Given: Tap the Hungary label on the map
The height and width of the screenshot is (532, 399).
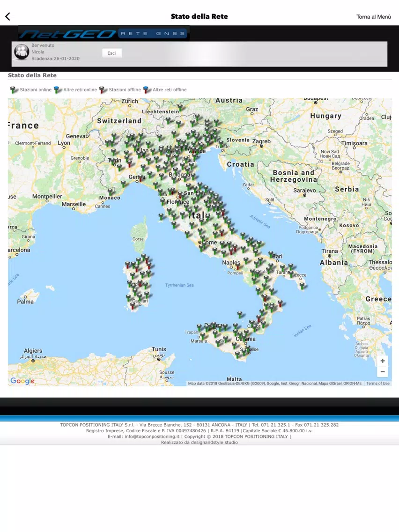Looking at the screenshot, I should click(326, 116).
